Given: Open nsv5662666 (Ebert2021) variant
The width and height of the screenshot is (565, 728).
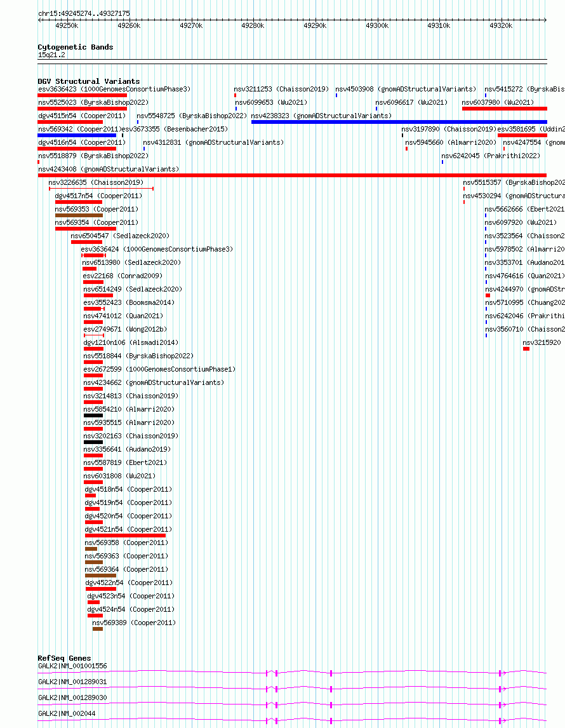Looking at the screenshot, I should pos(524,210).
